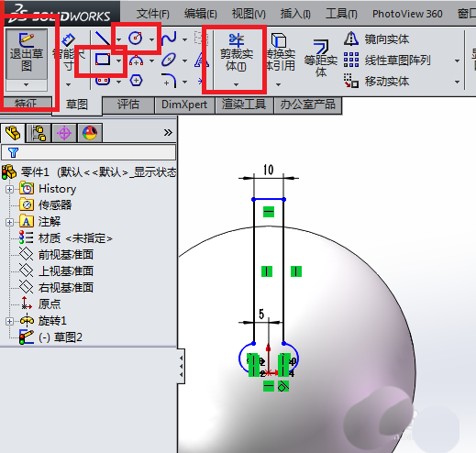Open the 编辑(E) menu
Viewport: 476px width, 453px height.
(201, 14)
